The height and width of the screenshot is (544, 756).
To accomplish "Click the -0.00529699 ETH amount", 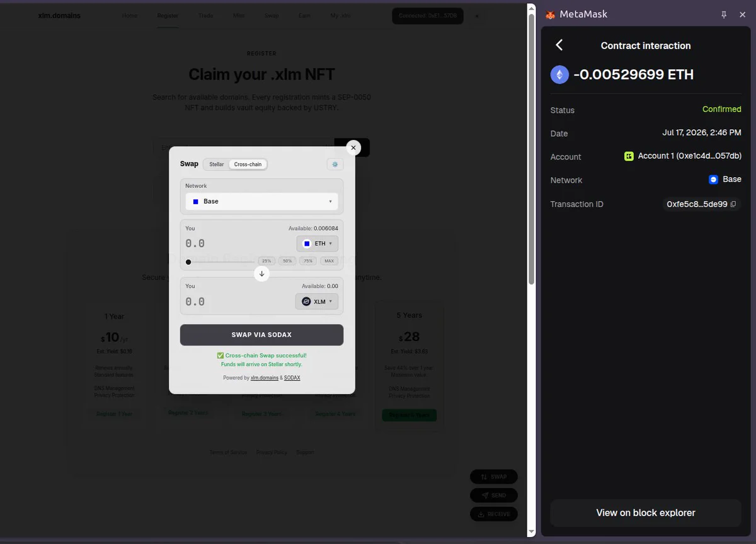I will pyautogui.click(x=633, y=74).
